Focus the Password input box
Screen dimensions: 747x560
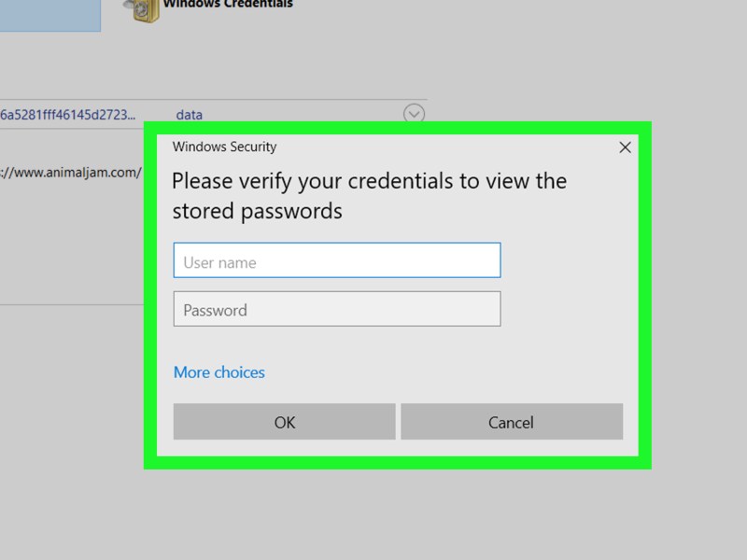[x=337, y=309]
